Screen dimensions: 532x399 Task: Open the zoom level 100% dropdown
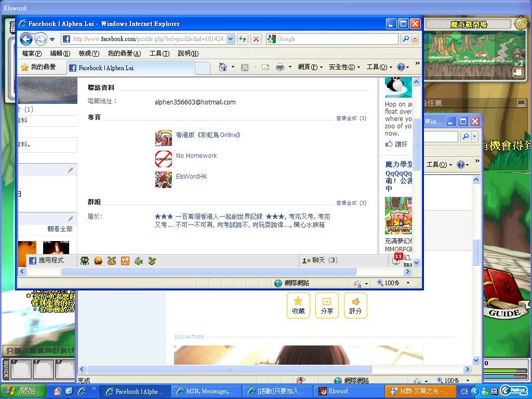407,283
